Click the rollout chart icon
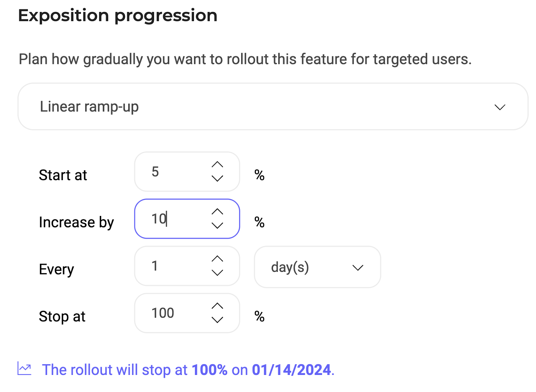The height and width of the screenshot is (392, 536). (x=24, y=369)
